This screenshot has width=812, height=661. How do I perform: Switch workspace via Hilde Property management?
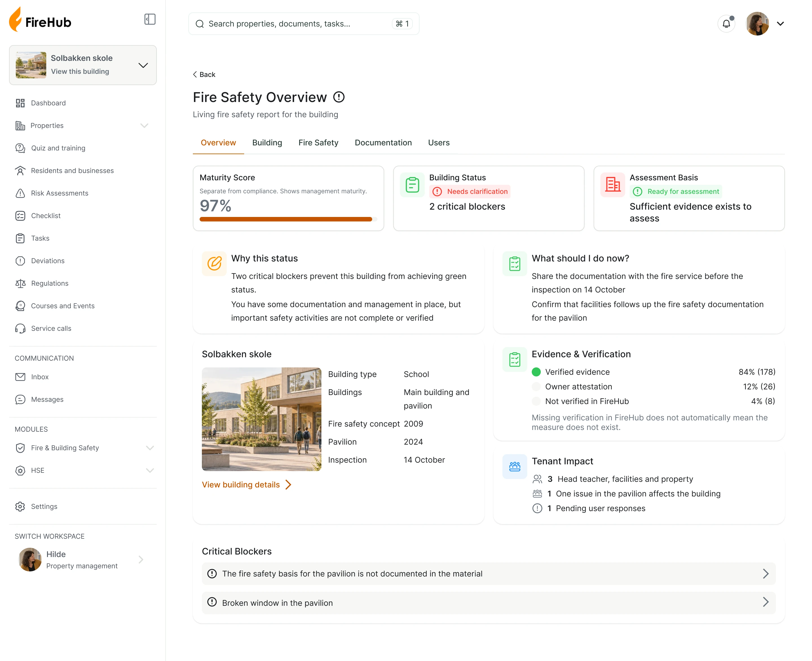coord(83,560)
